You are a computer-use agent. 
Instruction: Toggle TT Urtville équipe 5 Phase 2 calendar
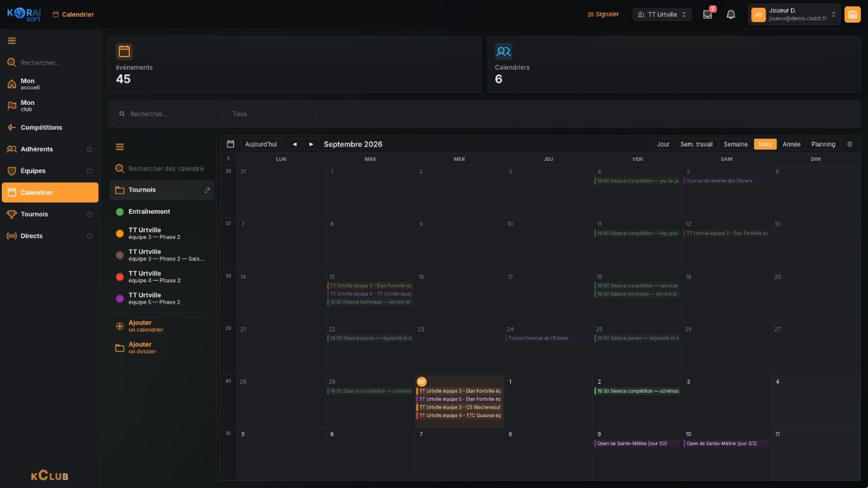tap(162, 299)
